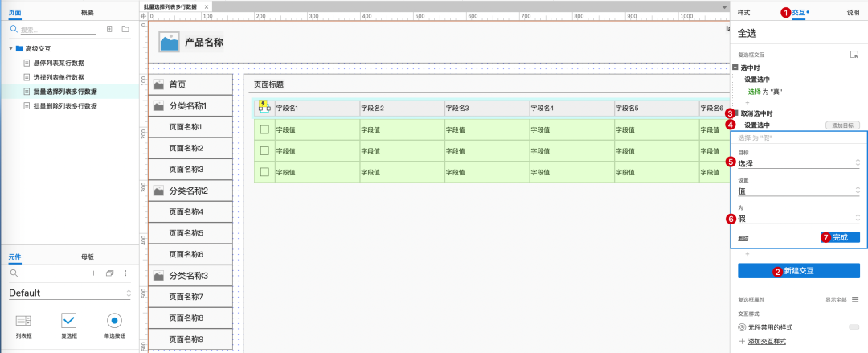The height and width of the screenshot is (353, 868).
Task: Open the 为 假 dropdown
Action: (x=799, y=219)
